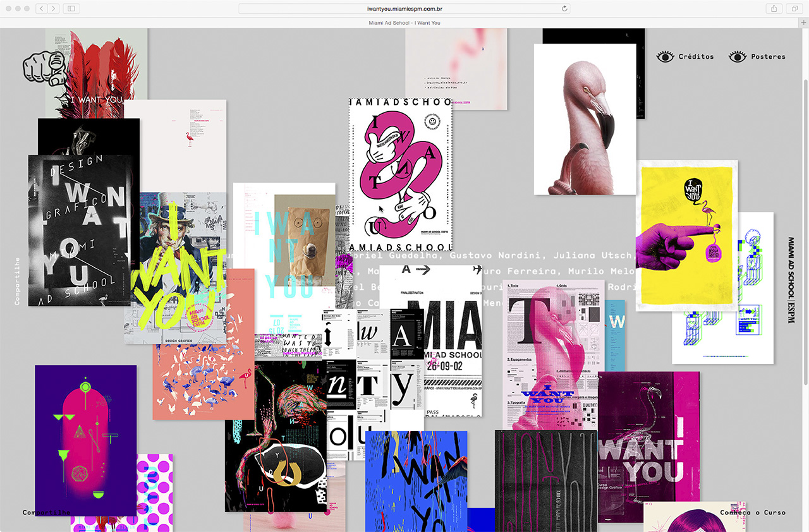Click the name Juliana Utsch
Image resolution: width=809 pixels, height=532 pixels.
pyautogui.click(x=592, y=256)
